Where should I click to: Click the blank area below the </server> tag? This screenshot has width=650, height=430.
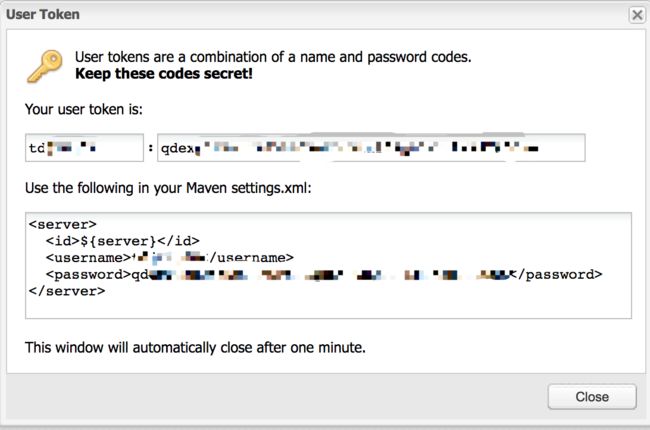(x=328, y=308)
